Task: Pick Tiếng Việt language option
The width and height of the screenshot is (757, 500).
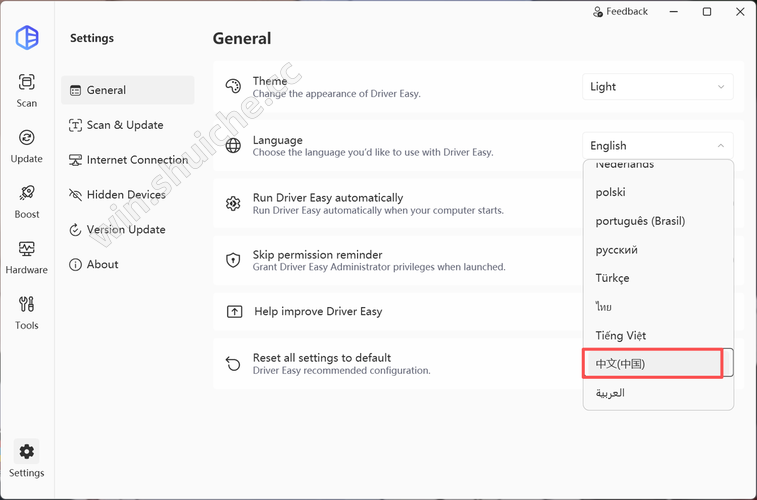Action: (x=621, y=336)
